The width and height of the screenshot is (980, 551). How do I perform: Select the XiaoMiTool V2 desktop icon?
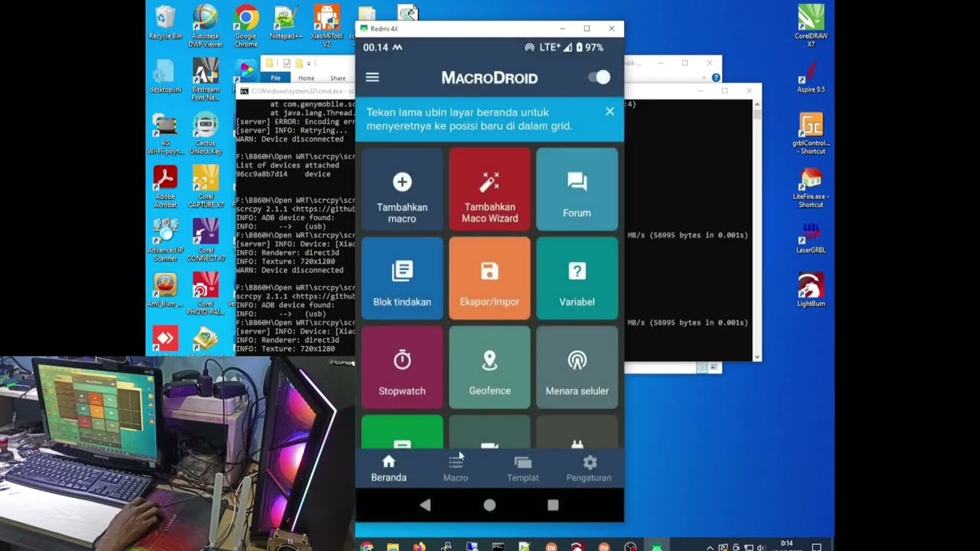click(x=327, y=26)
